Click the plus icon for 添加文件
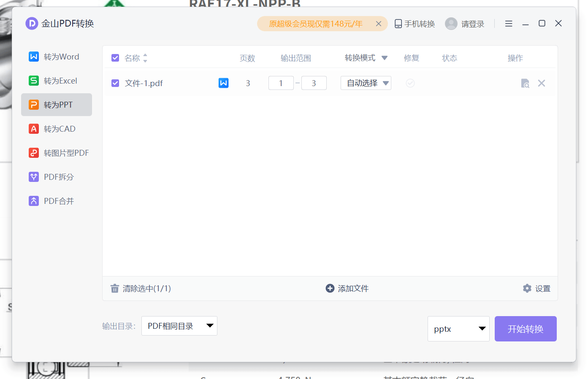 pyautogui.click(x=330, y=288)
